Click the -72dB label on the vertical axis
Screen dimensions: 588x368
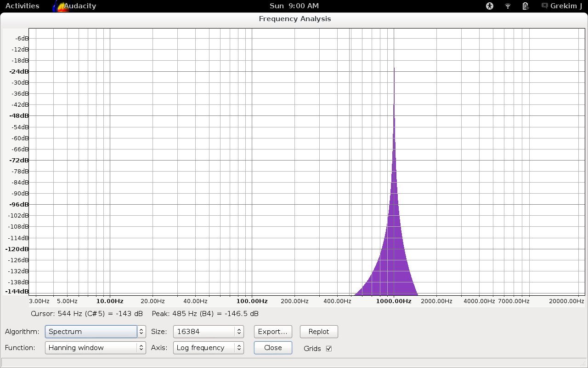click(x=19, y=160)
